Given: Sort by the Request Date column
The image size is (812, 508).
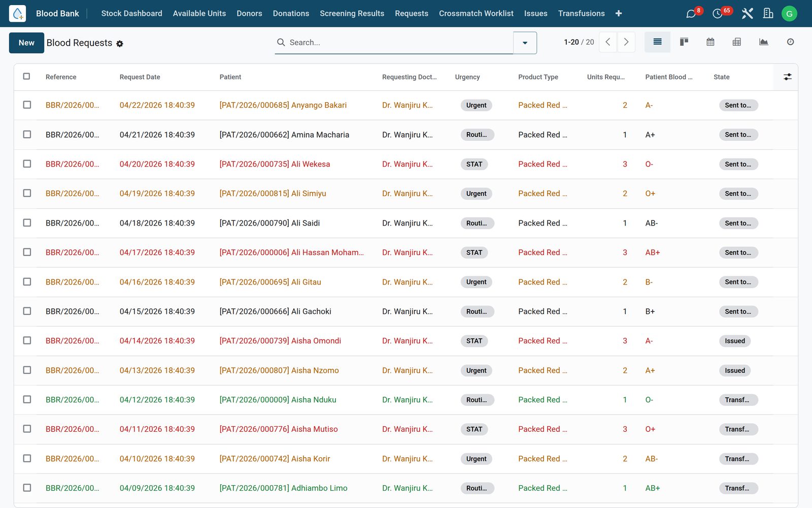Looking at the screenshot, I should [140, 77].
